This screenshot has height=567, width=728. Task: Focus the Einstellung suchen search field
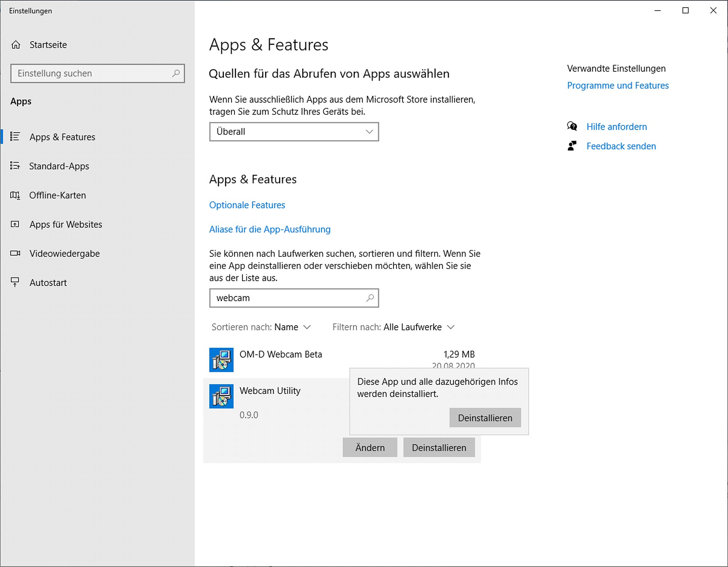pos(98,73)
